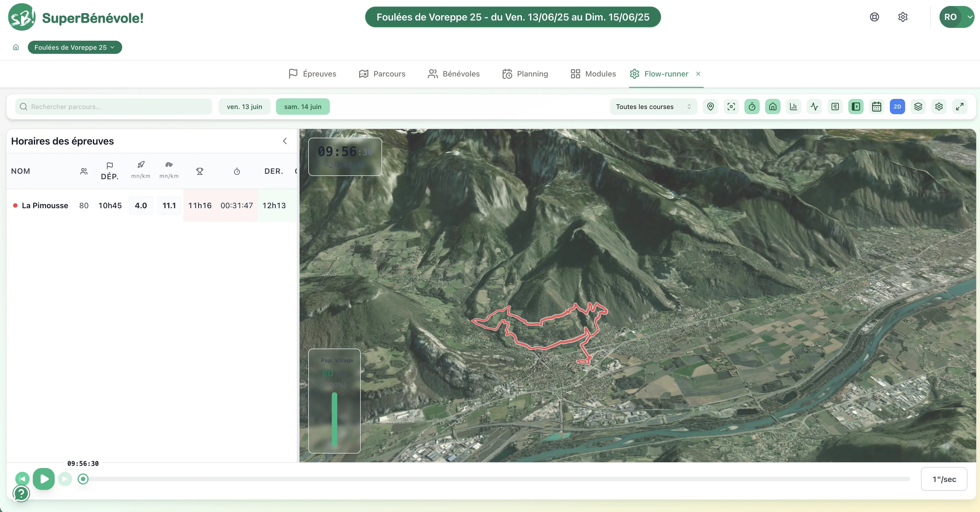This screenshot has width=980, height=512.
Task: Open the question mark help bubble
Action: click(x=21, y=493)
